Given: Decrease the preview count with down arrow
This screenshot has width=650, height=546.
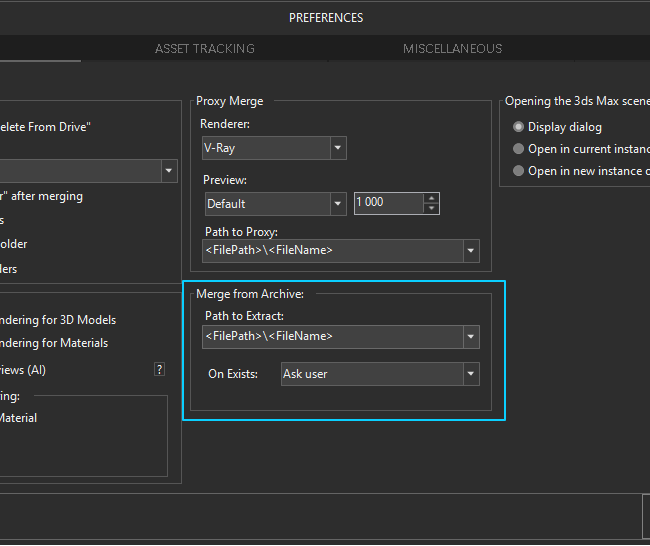Looking at the screenshot, I should pos(432,208).
